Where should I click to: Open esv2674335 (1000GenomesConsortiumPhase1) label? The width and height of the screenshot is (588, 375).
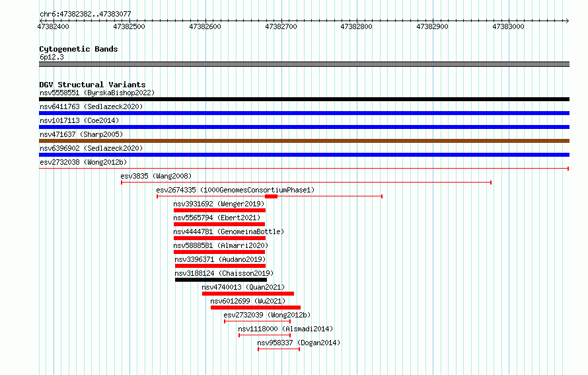pyautogui.click(x=235, y=190)
